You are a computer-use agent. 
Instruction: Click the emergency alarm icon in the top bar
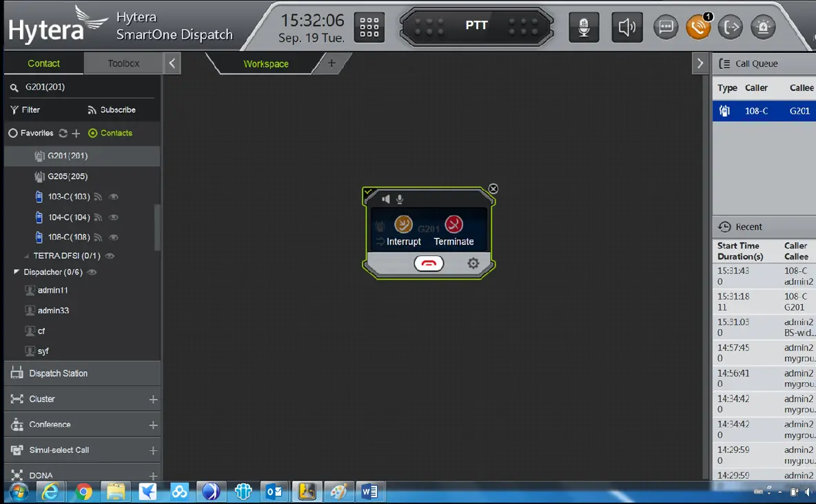[763, 28]
